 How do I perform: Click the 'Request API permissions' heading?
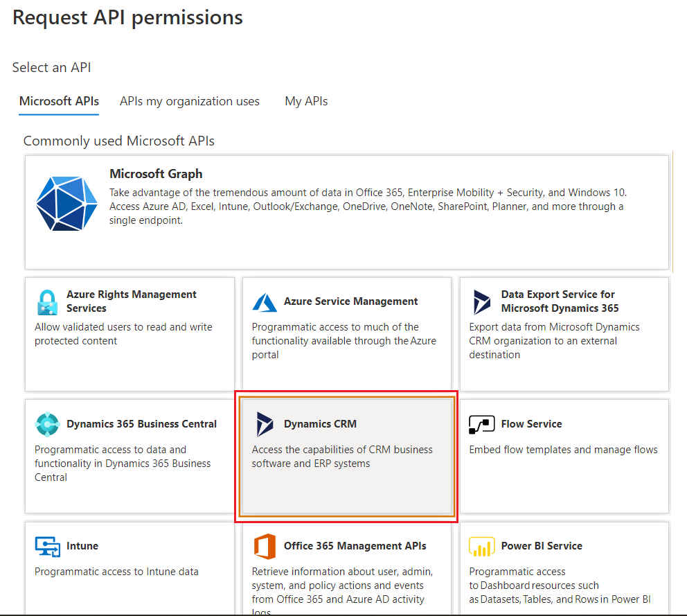pos(127,18)
